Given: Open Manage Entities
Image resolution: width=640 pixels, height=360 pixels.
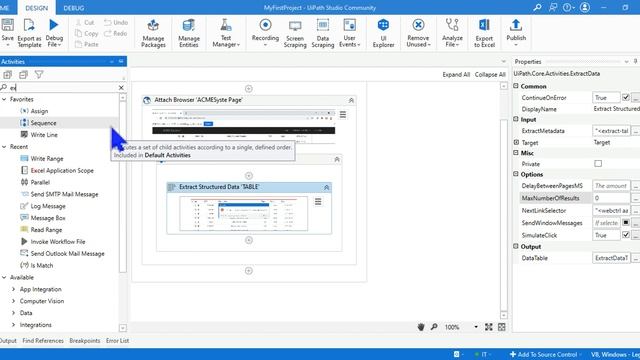Looking at the screenshot, I should pyautogui.click(x=189, y=33).
